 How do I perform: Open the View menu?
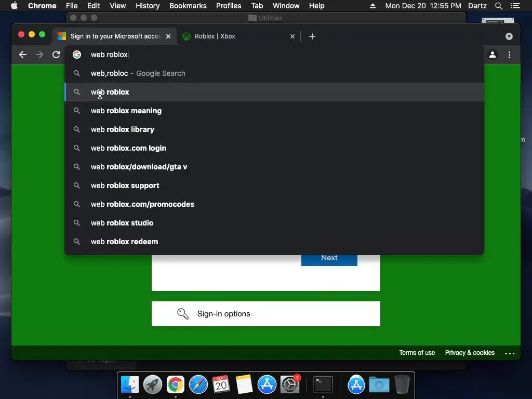(x=117, y=6)
